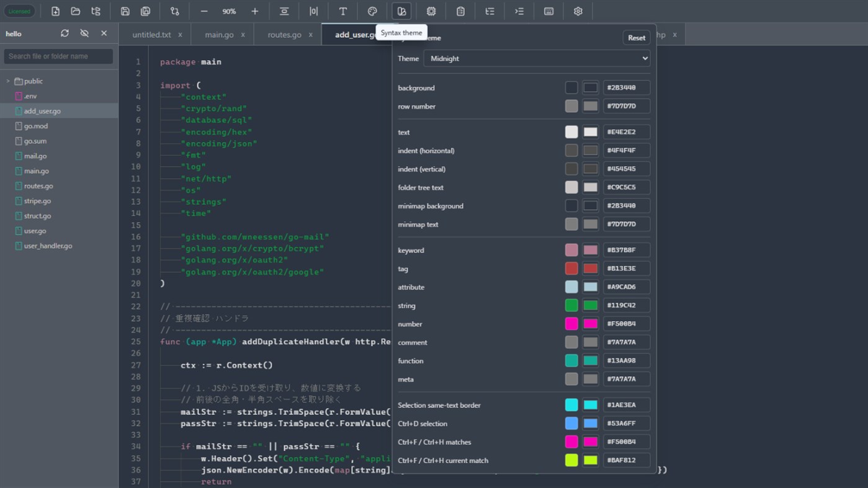Viewport: 868px width, 488px height.
Task: Click the tree list outline toolbar icon
Action: tap(490, 11)
